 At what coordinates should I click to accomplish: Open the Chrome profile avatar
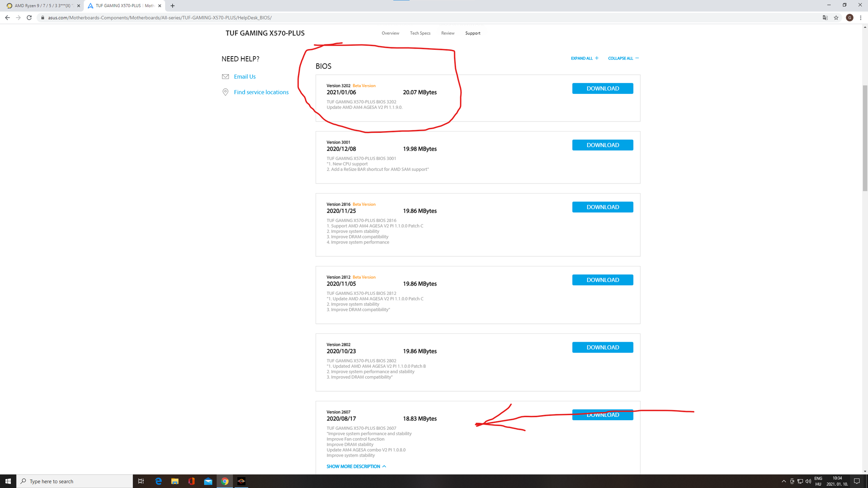(x=850, y=18)
